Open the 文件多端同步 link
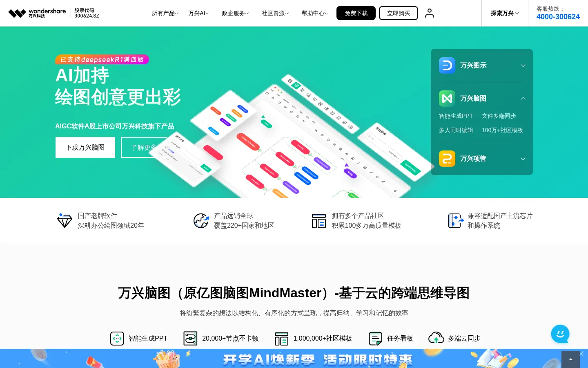588x368 pixels. point(499,116)
